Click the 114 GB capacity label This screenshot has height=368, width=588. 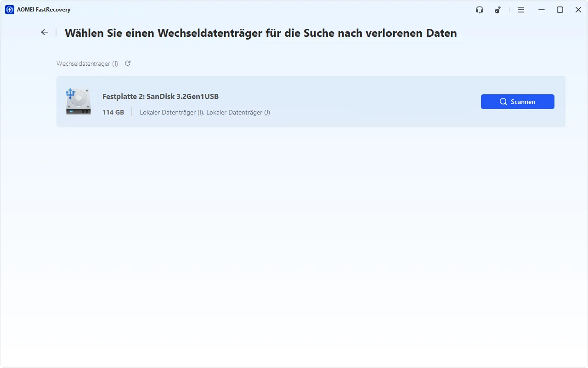tap(113, 112)
